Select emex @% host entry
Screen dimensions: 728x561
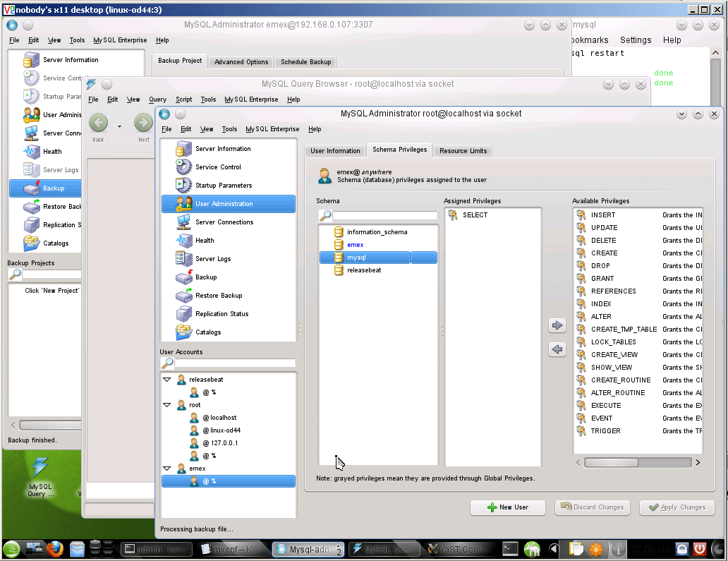pos(229,481)
